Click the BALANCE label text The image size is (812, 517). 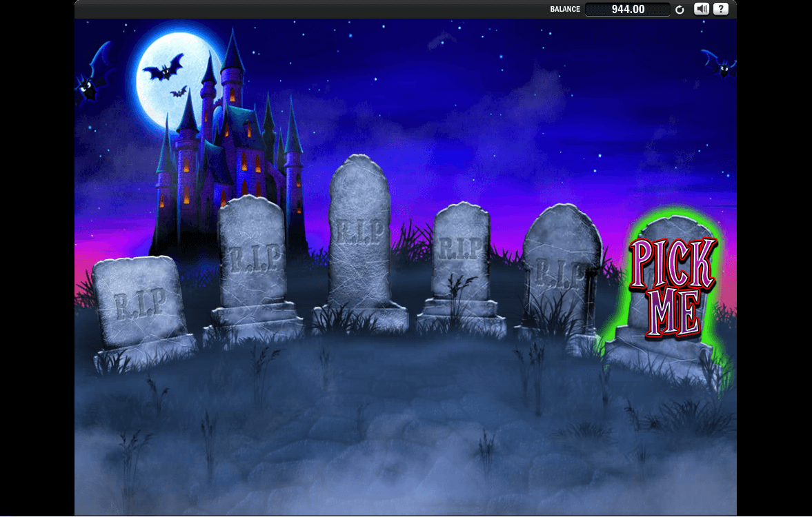pyautogui.click(x=565, y=10)
